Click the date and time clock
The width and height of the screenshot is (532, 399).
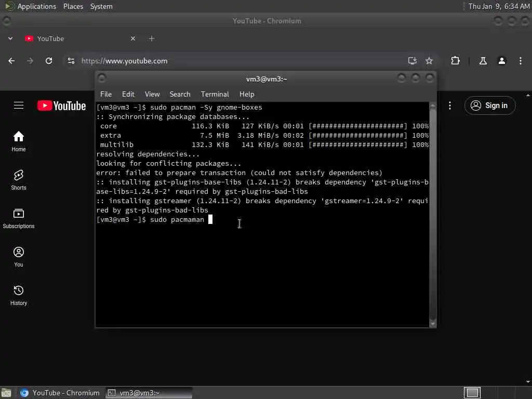click(x=498, y=6)
